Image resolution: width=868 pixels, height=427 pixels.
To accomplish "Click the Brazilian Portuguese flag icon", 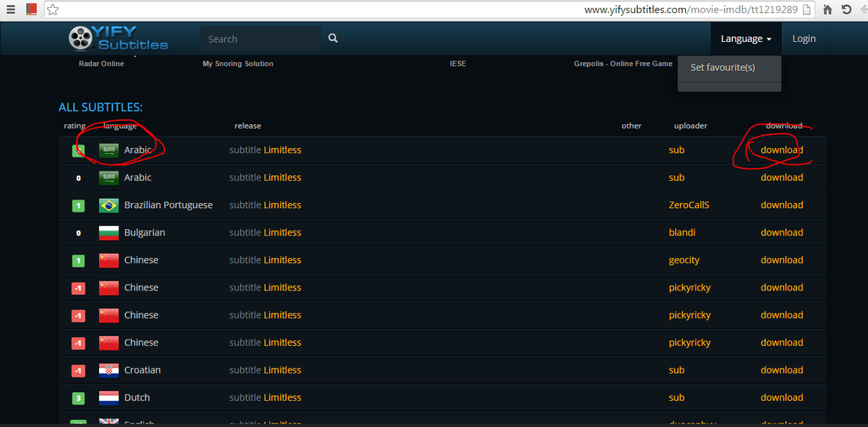I will click(109, 205).
